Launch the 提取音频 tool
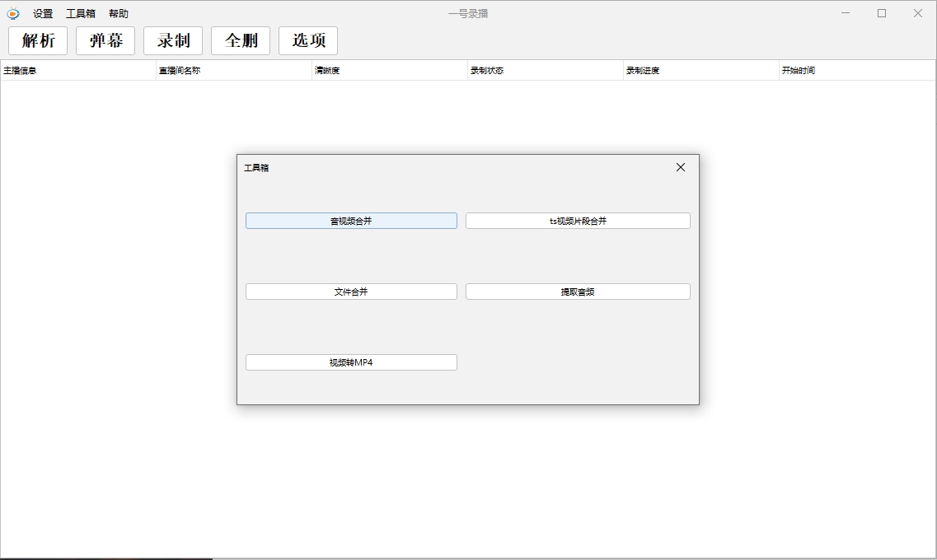The image size is (937, 560). (578, 292)
